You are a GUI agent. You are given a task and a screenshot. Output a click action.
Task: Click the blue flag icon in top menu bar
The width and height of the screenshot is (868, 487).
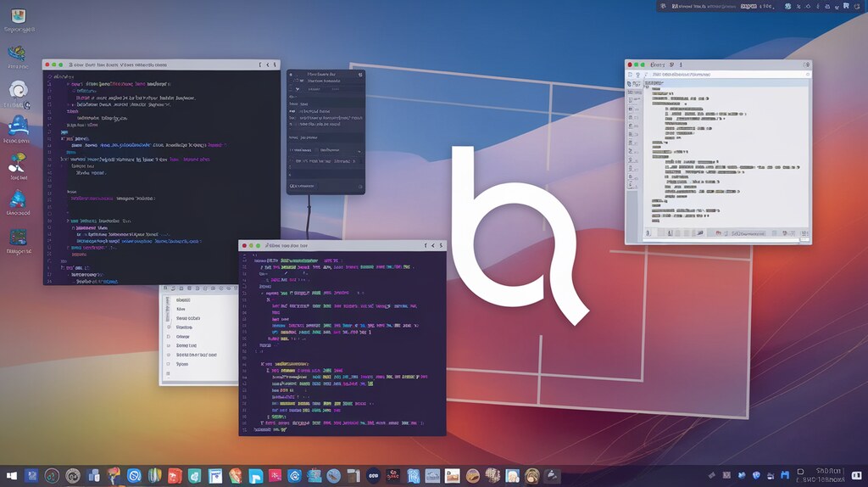tap(847, 6)
